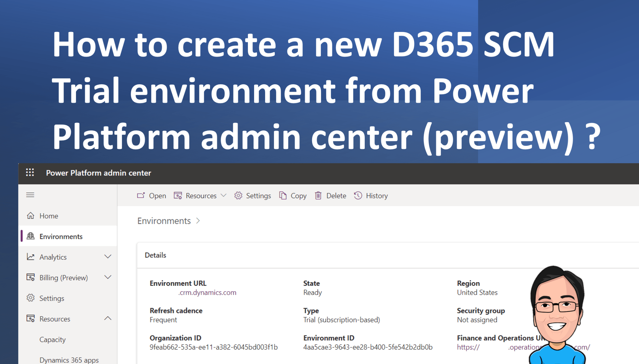Select Settings in left navigation
The image size is (639, 364).
[51, 298]
